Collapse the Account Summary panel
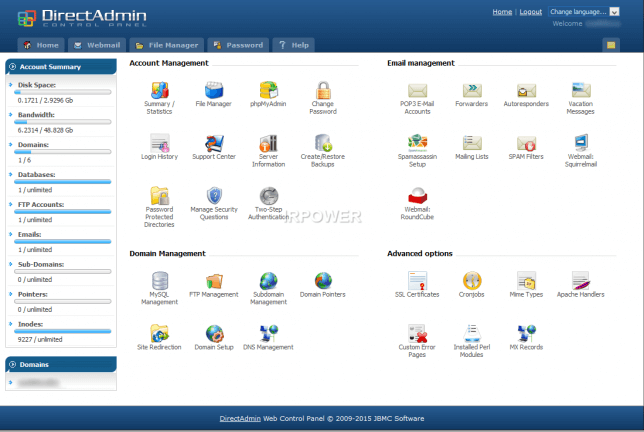Image resolution: width=644 pixels, height=432 pixels. coord(13,67)
